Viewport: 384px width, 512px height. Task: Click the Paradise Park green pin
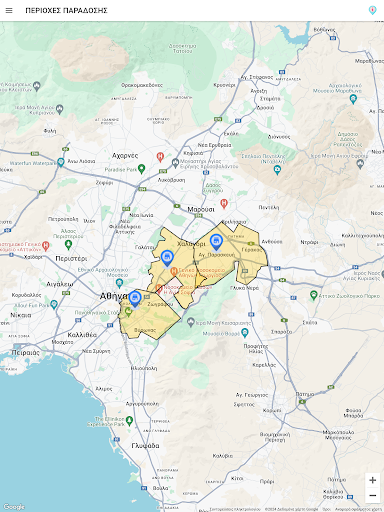point(142,169)
